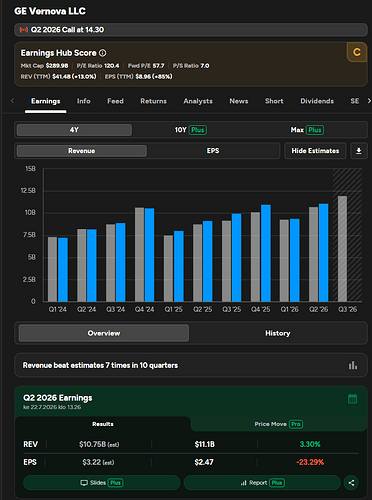Click the REV (TTM) $41.4B value
This screenshot has height=500, width=372.
click(74, 76)
